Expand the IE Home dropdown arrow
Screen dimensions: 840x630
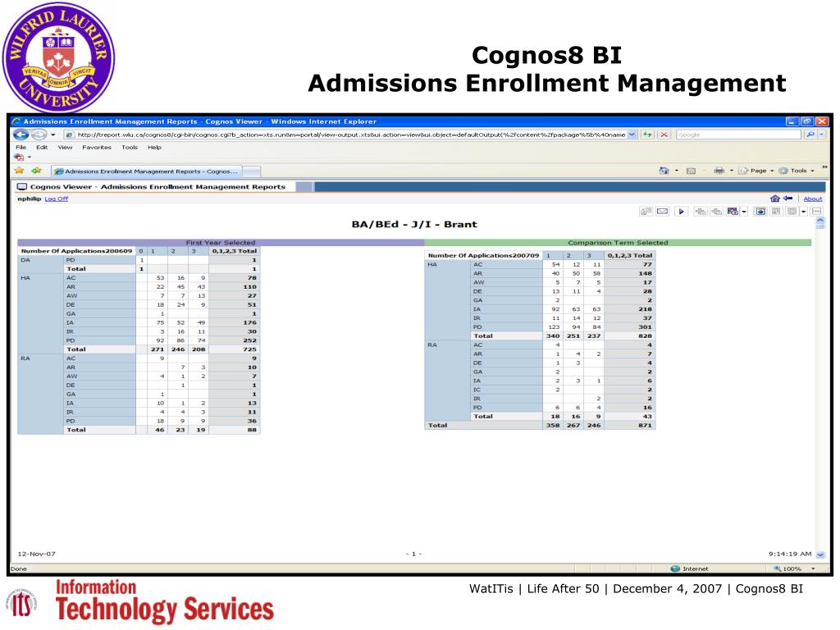click(x=676, y=171)
